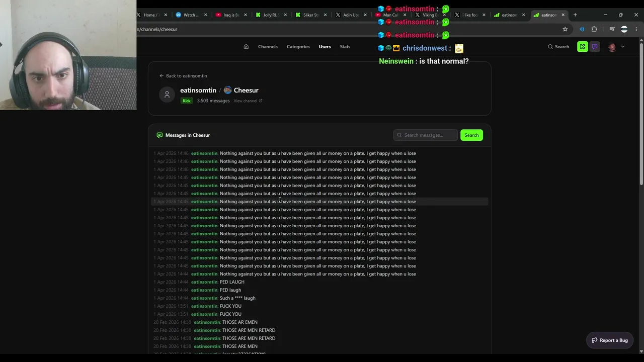Select the 'THOSE AR EMEN' message
Viewport: 644px width, 362px height.
click(240, 322)
